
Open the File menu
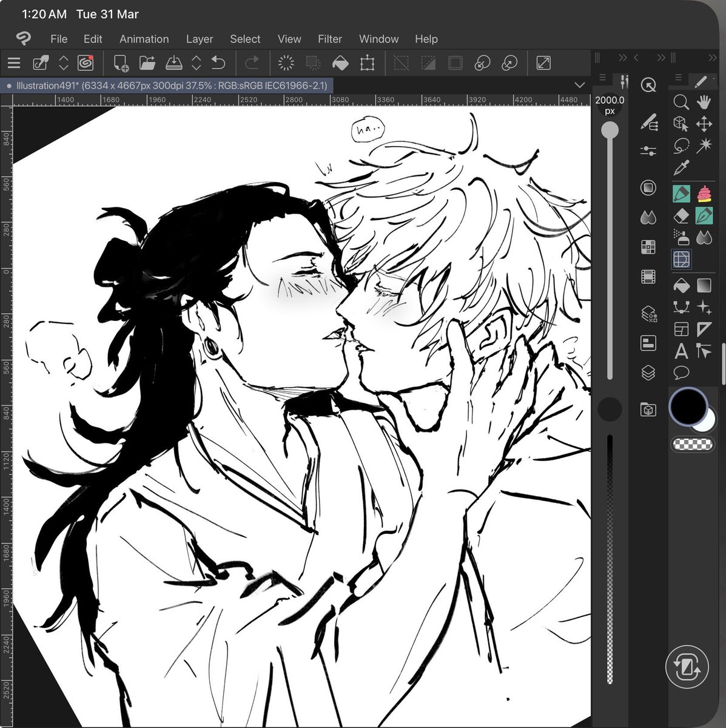coord(59,39)
